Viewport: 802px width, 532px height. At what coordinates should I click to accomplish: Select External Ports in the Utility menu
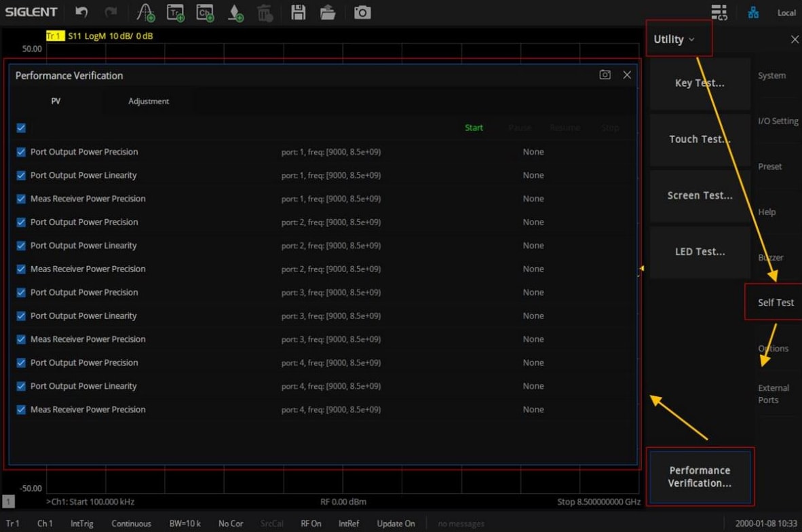pos(774,394)
